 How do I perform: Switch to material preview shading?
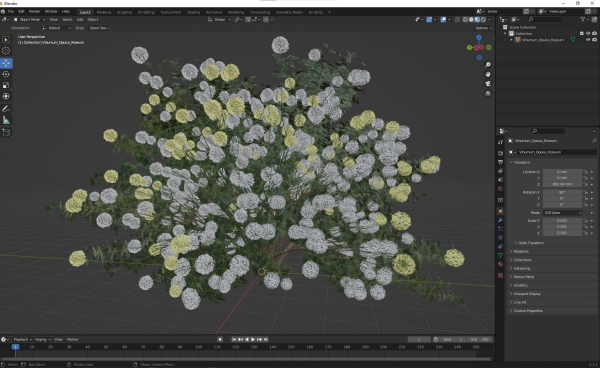[x=477, y=20]
